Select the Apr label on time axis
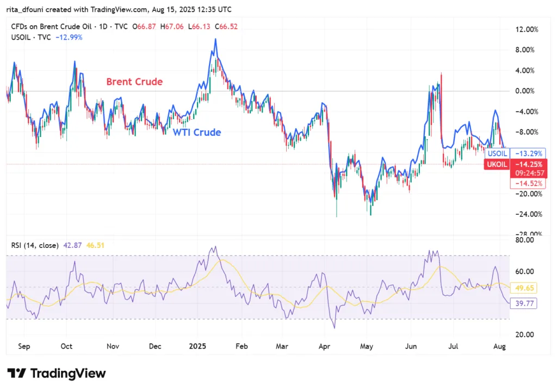 pyautogui.click(x=325, y=346)
